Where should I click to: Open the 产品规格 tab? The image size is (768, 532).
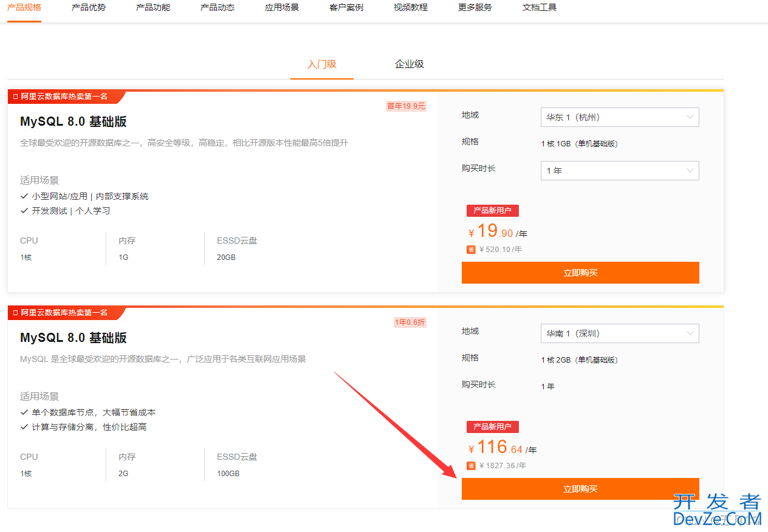click(x=24, y=8)
